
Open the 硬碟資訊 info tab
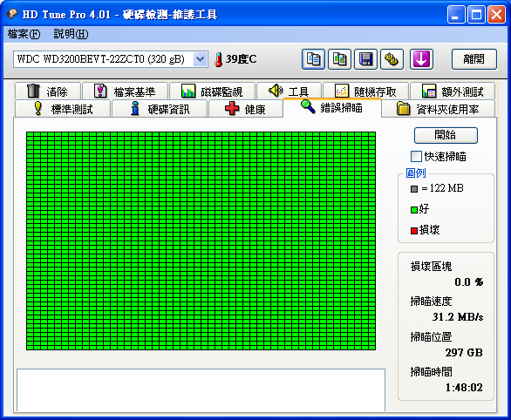[160, 109]
